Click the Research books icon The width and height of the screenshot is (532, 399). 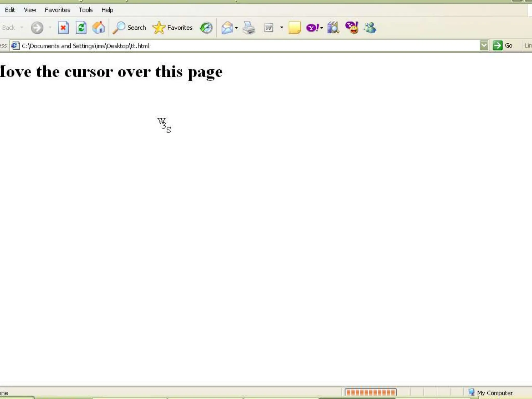click(333, 28)
